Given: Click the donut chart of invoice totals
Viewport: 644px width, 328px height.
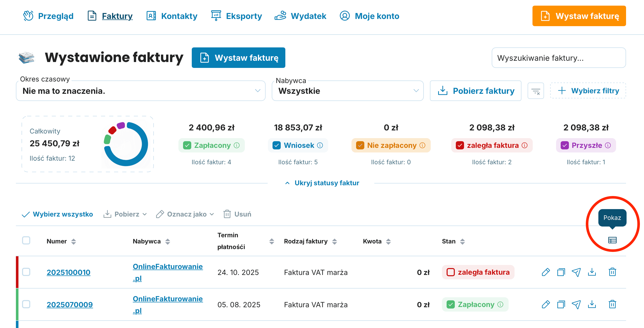Looking at the screenshot, I should (x=126, y=144).
